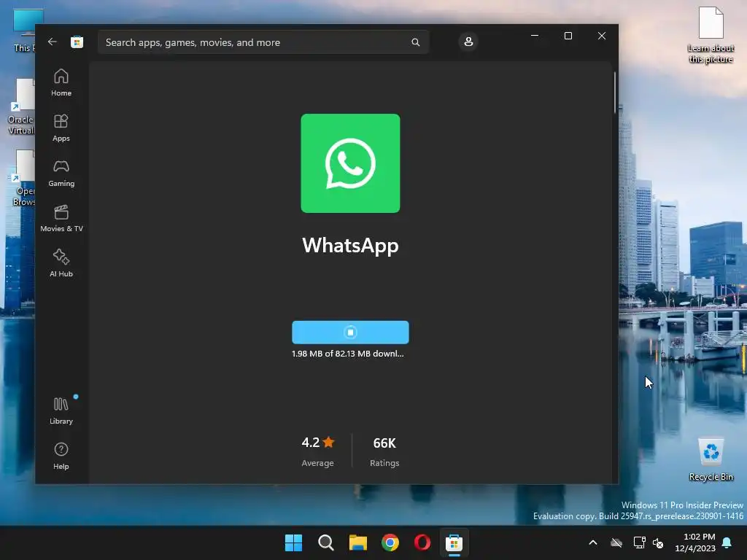Click the search magnifier icon in Store
The image size is (747, 560).
click(x=415, y=42)
